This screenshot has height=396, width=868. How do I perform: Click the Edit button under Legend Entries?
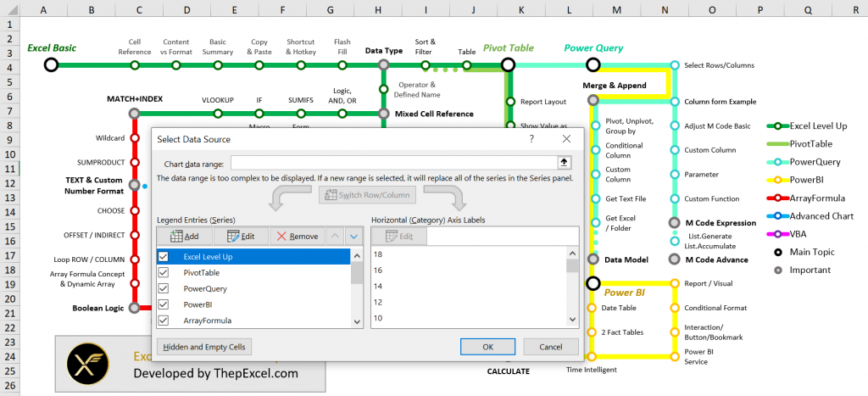[x=241, y=237]
